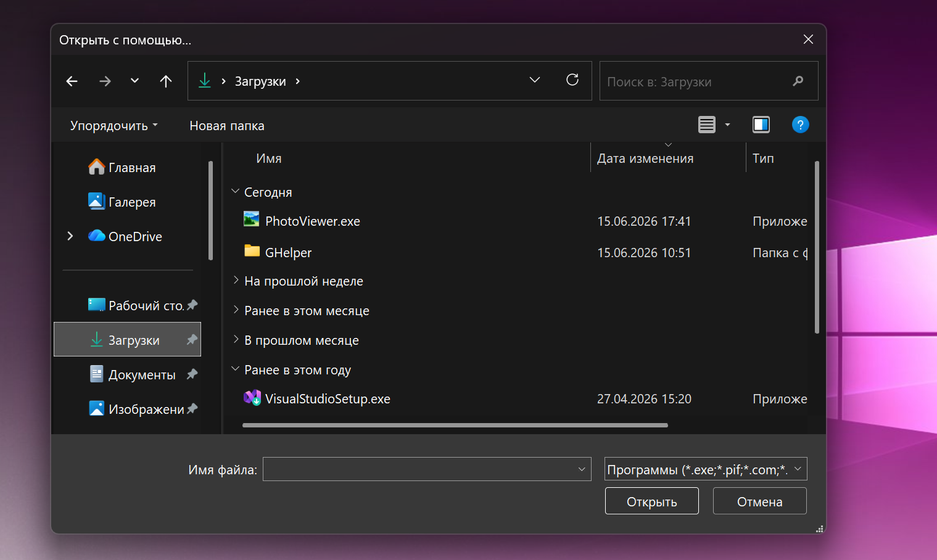Close the Открыть с помощью dialog
This screenshot has width=937, height=560.
coord(808,39)
